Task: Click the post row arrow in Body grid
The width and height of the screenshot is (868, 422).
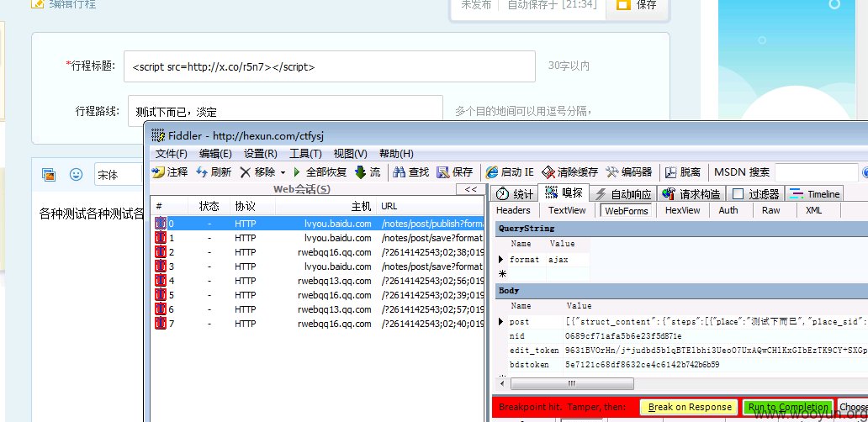Action: click(x=501, y=321)
